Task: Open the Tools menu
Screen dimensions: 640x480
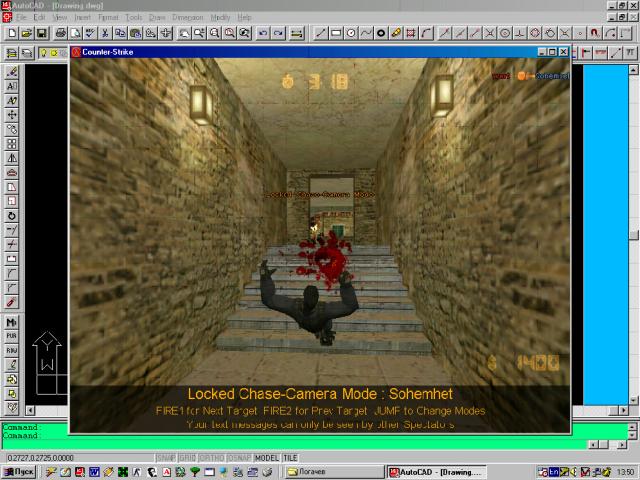Action: [x=134, y=17]
